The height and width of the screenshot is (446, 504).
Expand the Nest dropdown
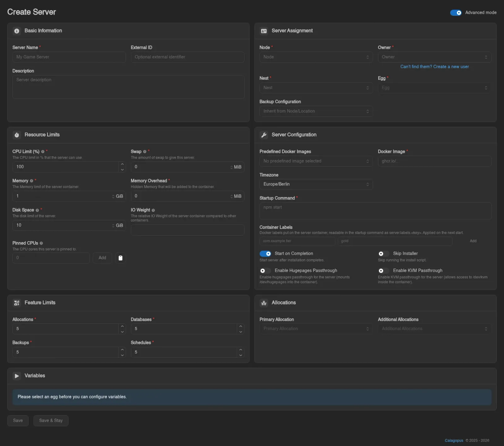click(x=316, y=88)
